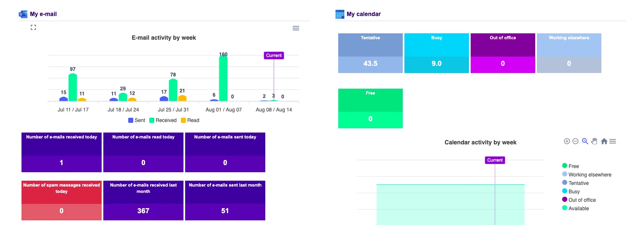
Task: Toggle the Read series in legend
Action: (190, 120)
